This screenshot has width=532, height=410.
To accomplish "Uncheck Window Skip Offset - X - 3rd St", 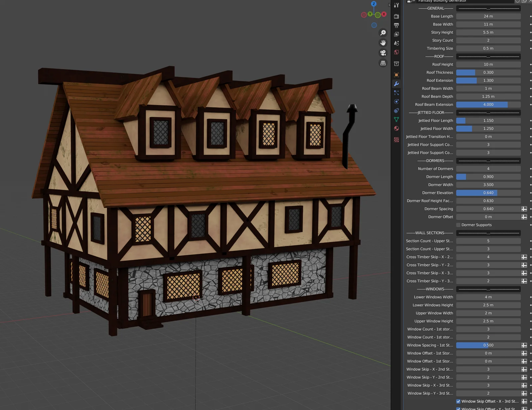I will pyautogui.click(x=458, y=401).
